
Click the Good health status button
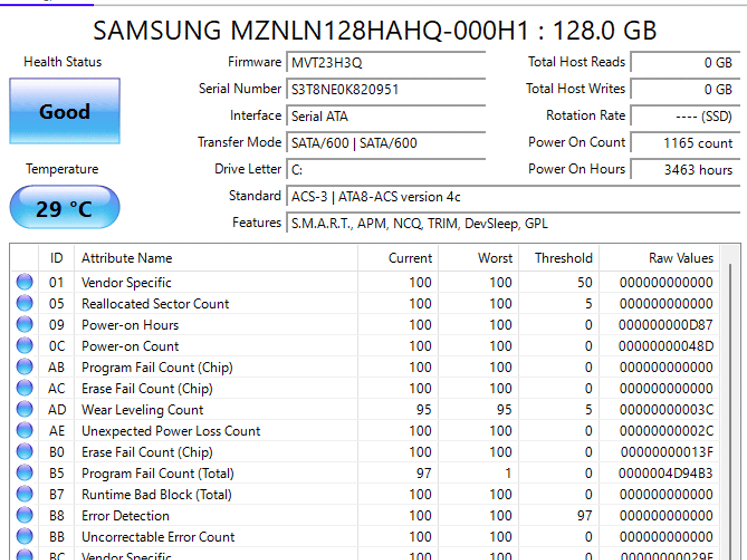point(65,111)
